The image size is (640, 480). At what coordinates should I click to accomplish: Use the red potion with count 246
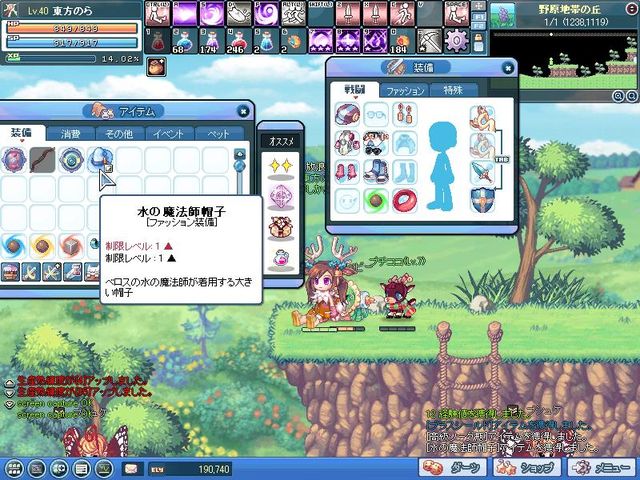tap(239, 41)
